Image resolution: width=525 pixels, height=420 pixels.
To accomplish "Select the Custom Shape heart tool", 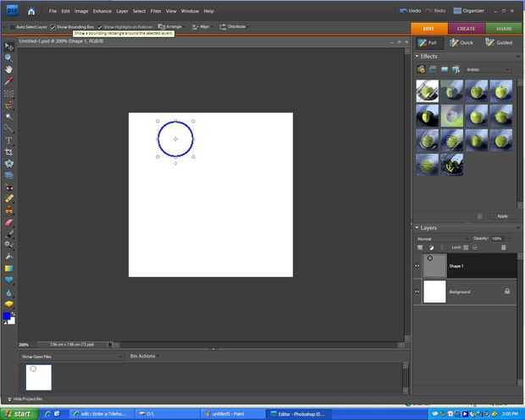I will (x=9, y=280).
